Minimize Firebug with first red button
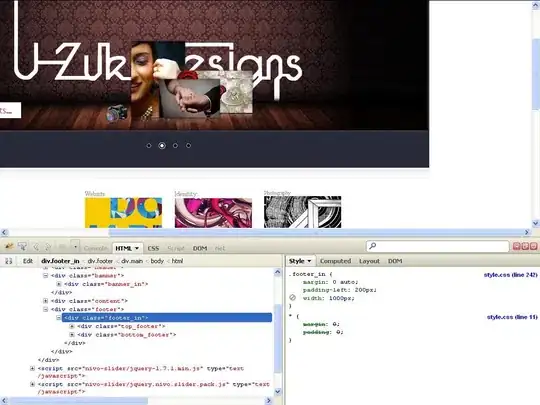540x405 pixels. pos(516,246)
